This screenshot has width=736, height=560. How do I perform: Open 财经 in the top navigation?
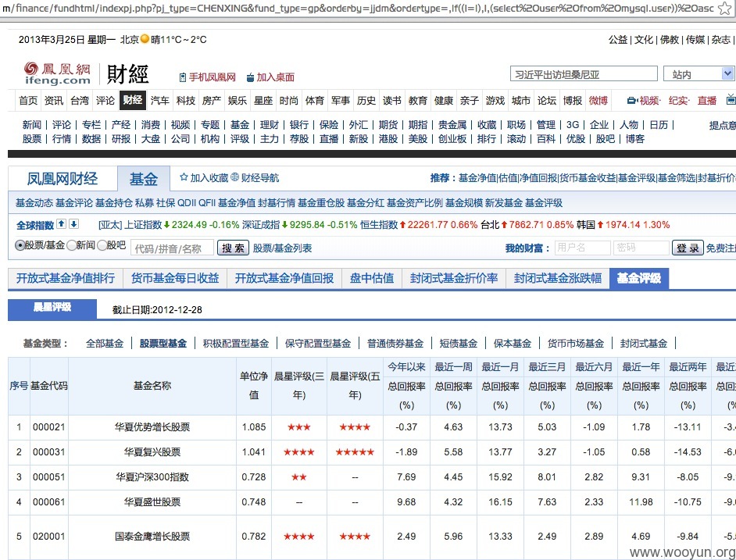(x=133, y=100)
